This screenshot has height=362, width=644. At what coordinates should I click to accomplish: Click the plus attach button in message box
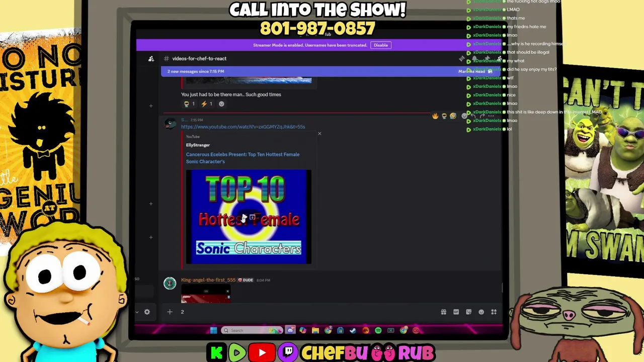(170, 312)
